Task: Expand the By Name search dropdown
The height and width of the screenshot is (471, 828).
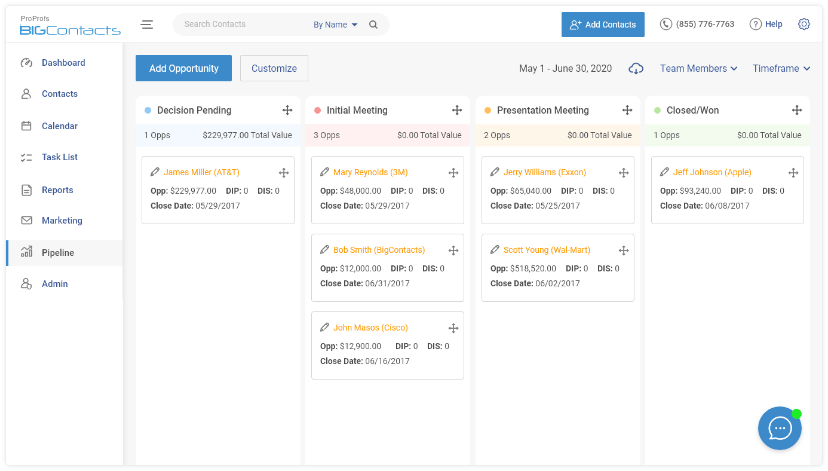Action: (x=335, y=24)
